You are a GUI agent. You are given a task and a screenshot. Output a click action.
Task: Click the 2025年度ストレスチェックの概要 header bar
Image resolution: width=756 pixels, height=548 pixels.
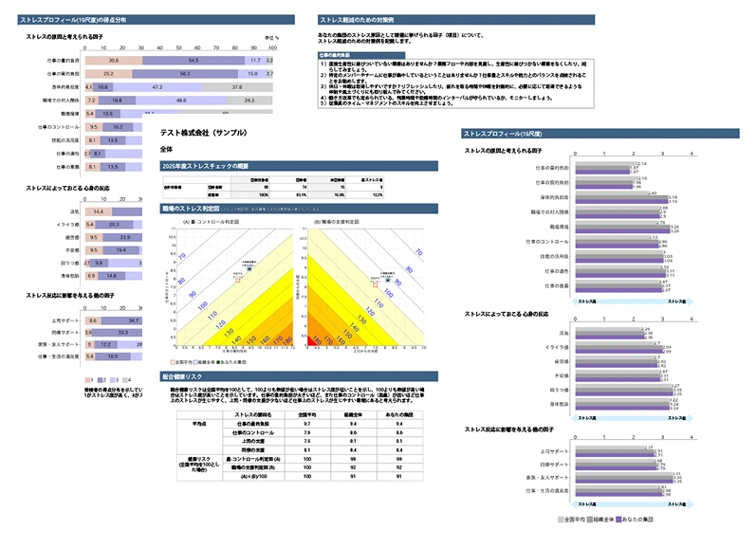pyautogui.click(x=299, y=166)
